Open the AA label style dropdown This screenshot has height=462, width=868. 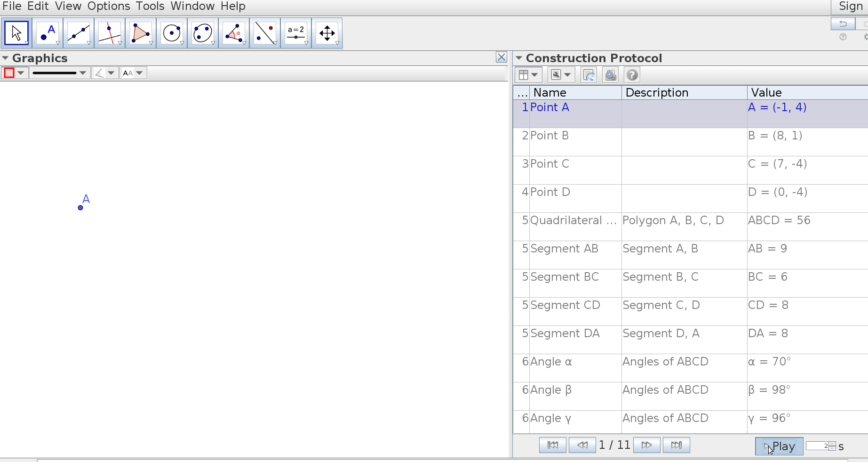tap(133, 73)
